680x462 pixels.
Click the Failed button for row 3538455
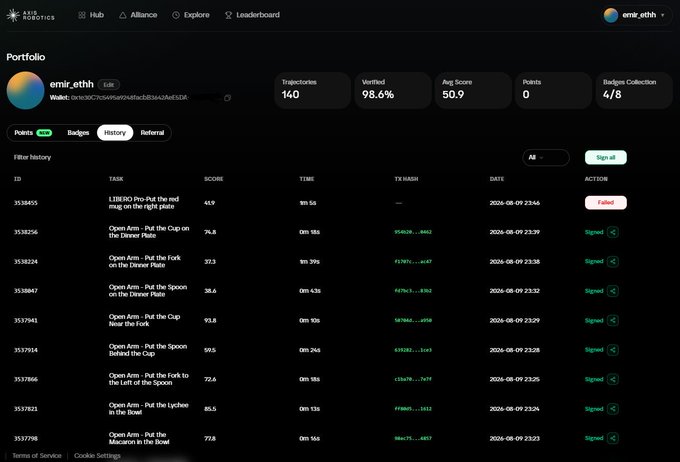605,203
